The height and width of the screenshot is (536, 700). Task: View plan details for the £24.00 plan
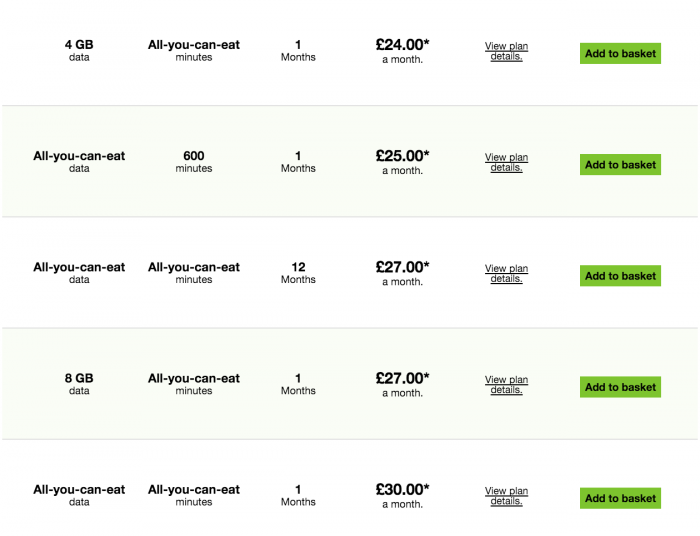pos(506,51)
